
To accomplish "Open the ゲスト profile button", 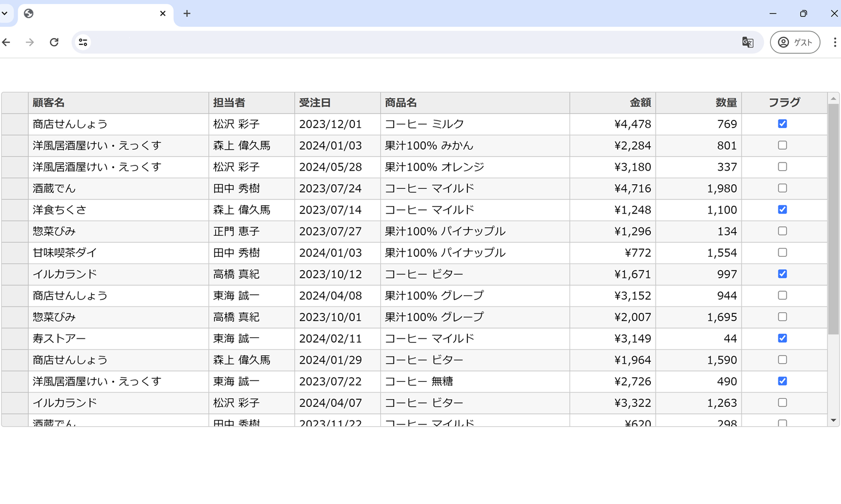I will tap(795, 42).
